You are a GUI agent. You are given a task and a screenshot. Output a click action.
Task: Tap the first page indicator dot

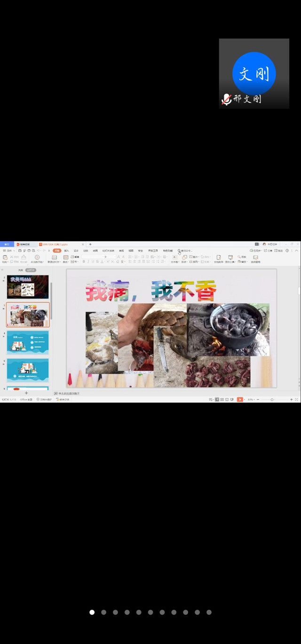(92, 612)
